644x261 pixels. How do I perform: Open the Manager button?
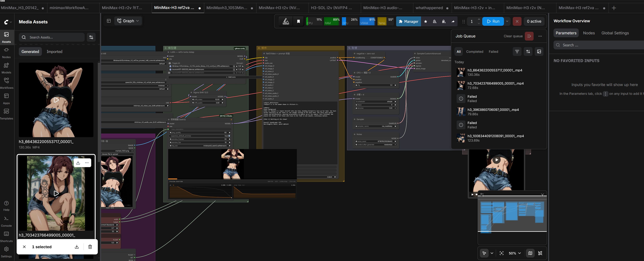[408, 22]
